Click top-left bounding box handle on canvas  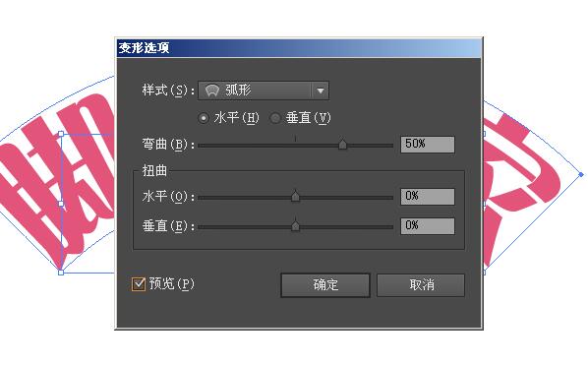tap(61, 134)
